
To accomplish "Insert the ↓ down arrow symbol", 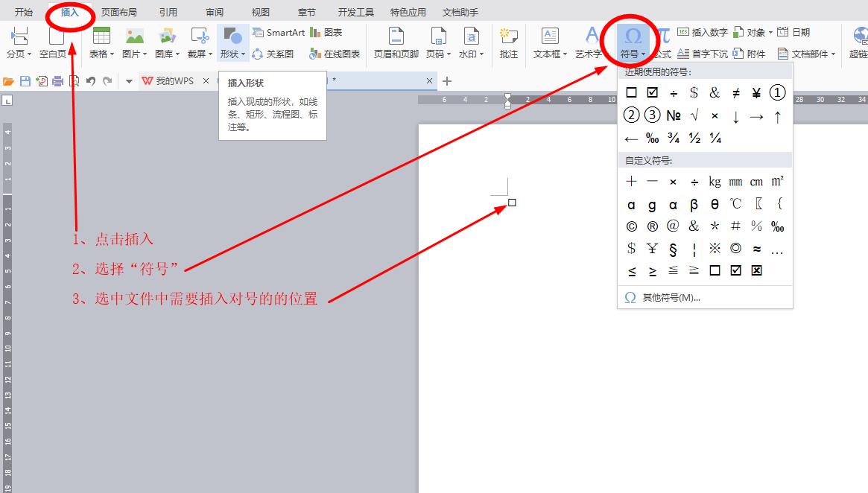I will click(735, 117).
